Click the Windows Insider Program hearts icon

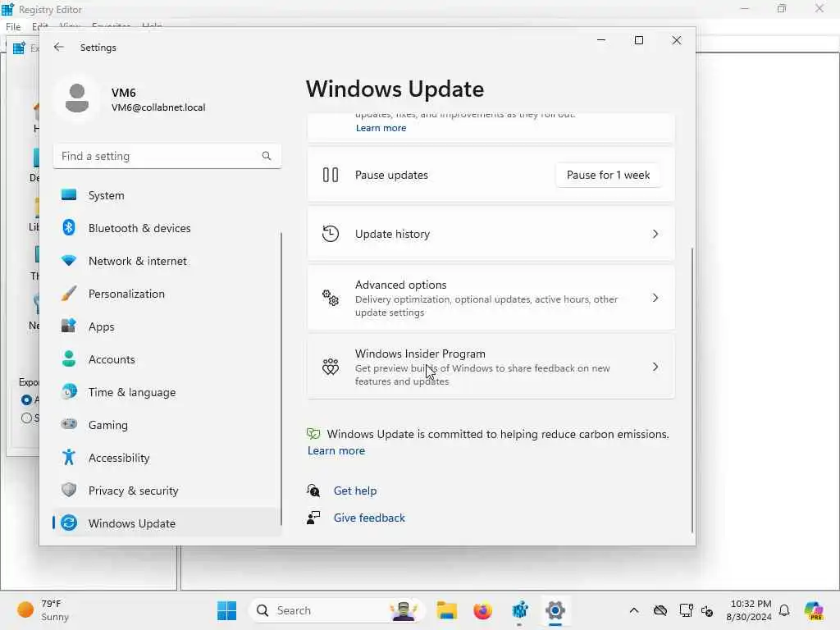point(331,367)
